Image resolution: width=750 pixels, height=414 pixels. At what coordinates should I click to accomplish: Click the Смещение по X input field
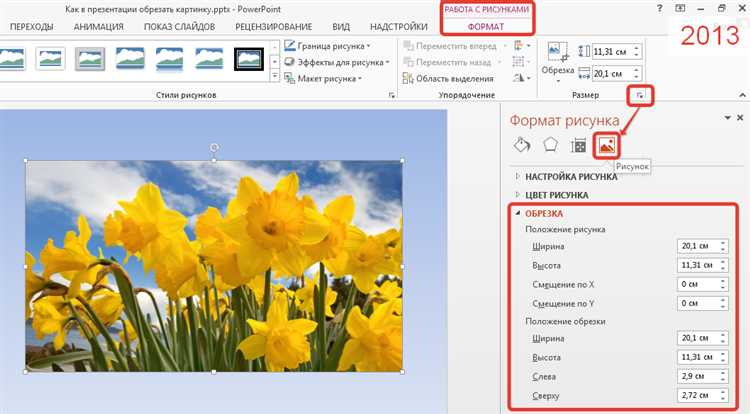click(703, 284)
